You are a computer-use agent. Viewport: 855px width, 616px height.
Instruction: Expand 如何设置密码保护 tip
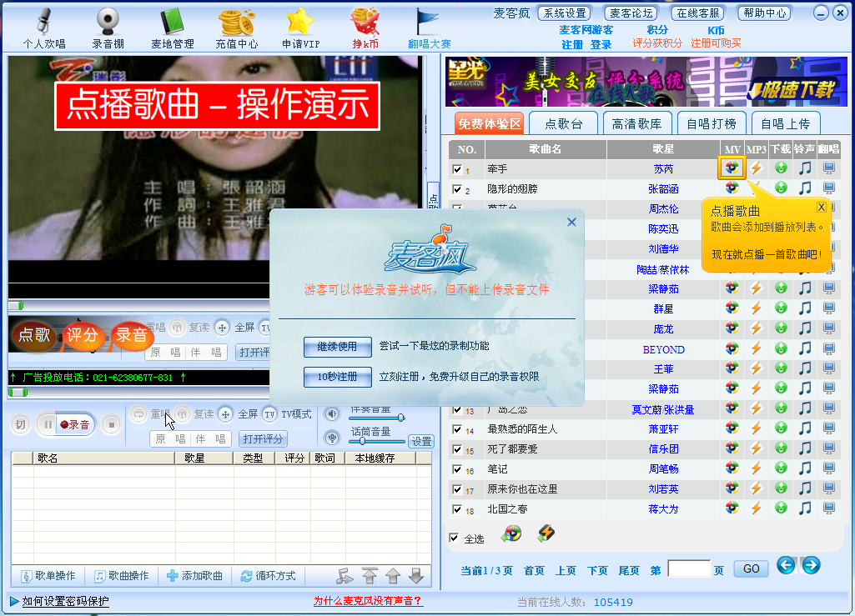pyautogui.click(x=59, y=601)
